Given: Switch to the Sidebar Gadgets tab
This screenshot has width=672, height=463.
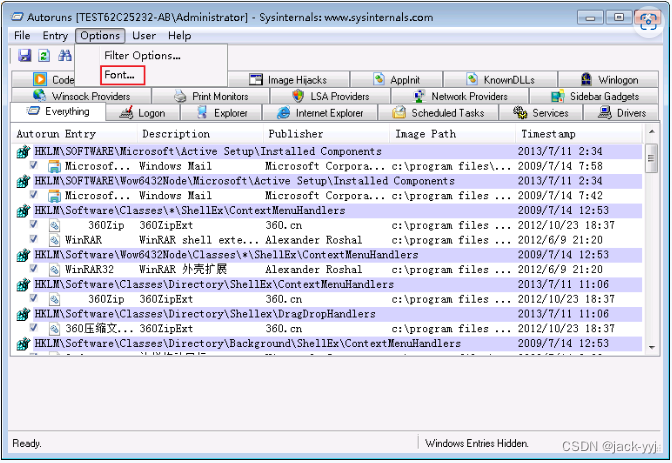Looking at the screenshot, I should pos(594,96).
